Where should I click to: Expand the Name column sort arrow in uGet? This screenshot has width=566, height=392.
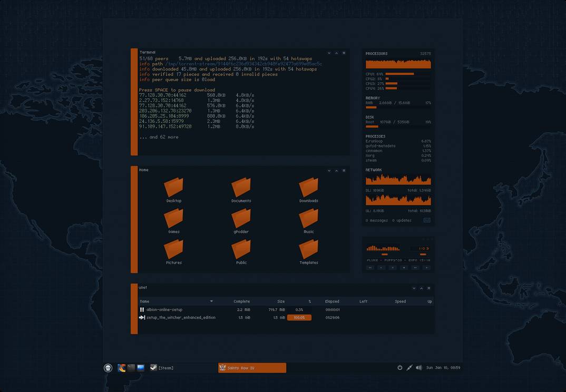211,301
